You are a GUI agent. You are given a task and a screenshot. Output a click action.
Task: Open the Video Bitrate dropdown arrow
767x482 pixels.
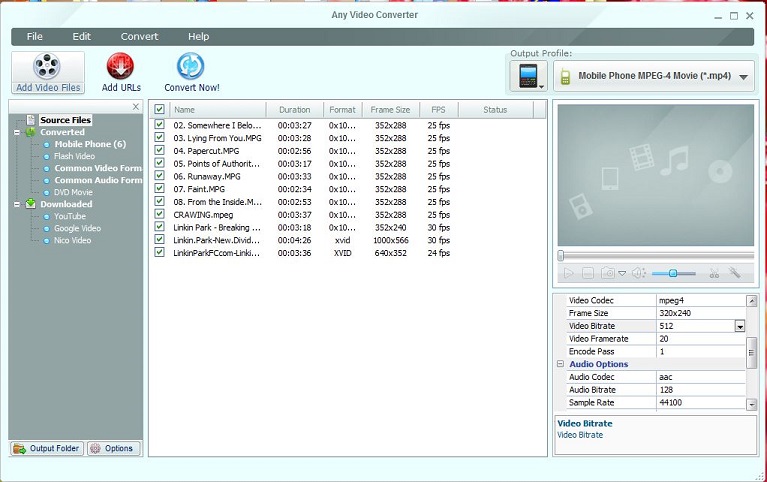click(739, 326)
